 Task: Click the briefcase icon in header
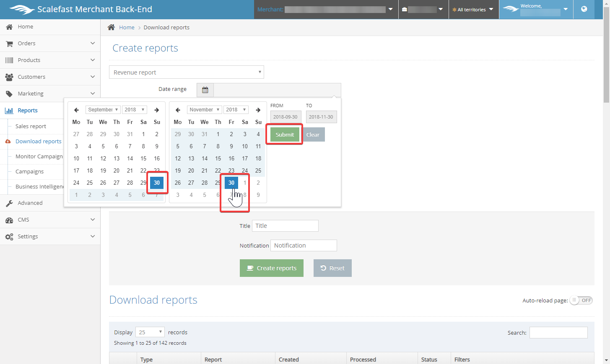[x=405, y=10]
